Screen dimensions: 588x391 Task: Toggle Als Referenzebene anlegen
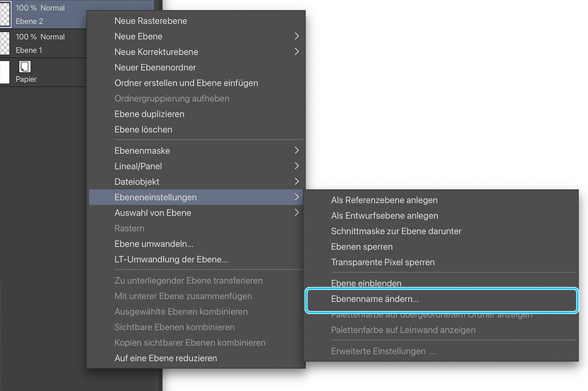tap(385, 200)
